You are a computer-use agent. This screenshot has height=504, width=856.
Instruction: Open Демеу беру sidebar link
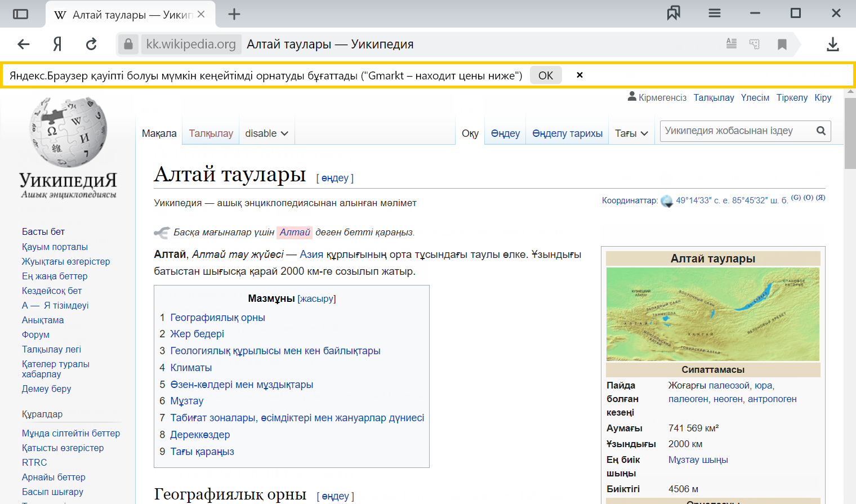coord(46,389)
